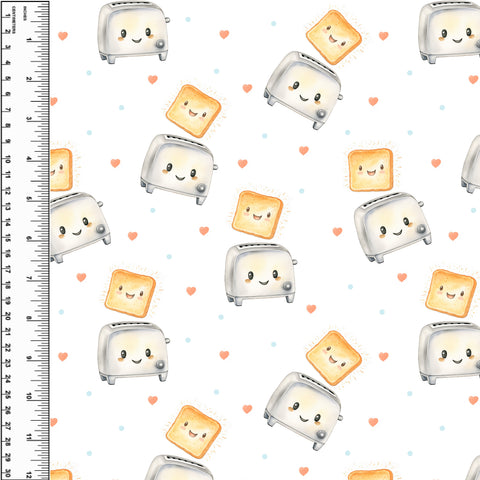The height and width of the screenshot is (480, 480).
Task: Click the 11 inch number on ruler
Action: coord(29,437)
